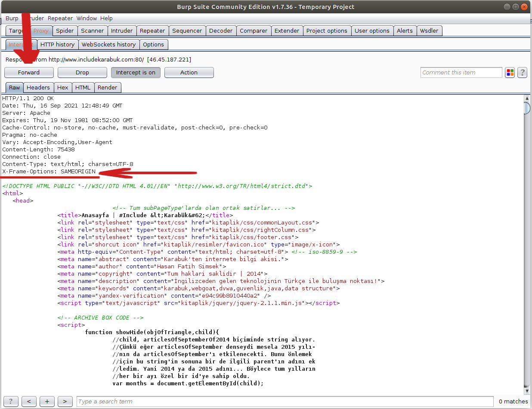Select the Render view tab
This screenshot has width=532, height=409.
108,87
